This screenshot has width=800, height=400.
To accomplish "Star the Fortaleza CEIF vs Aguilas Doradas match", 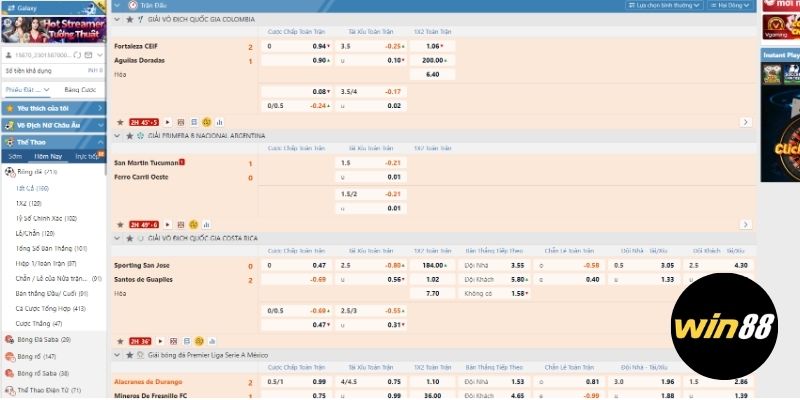I will (x=120, y=122).
